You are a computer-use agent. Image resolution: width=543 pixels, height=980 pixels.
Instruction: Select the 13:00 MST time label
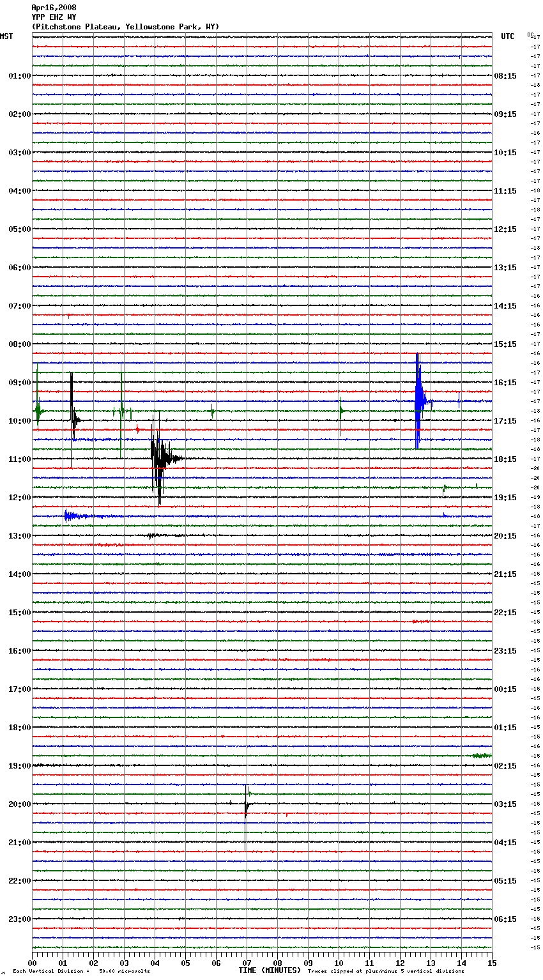click(x=20, y=536)
